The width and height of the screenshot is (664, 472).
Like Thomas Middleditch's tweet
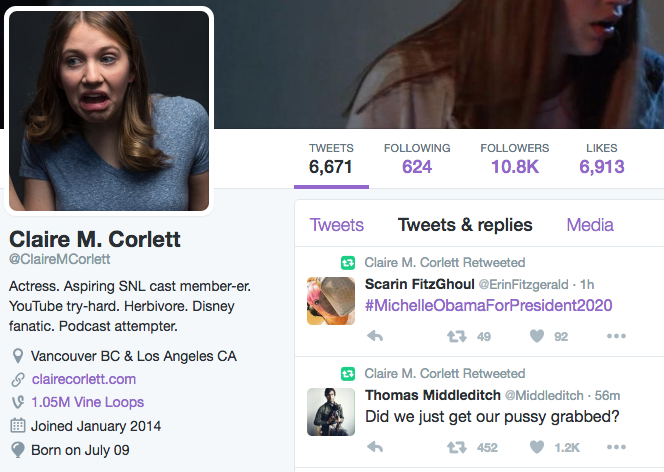537,447
